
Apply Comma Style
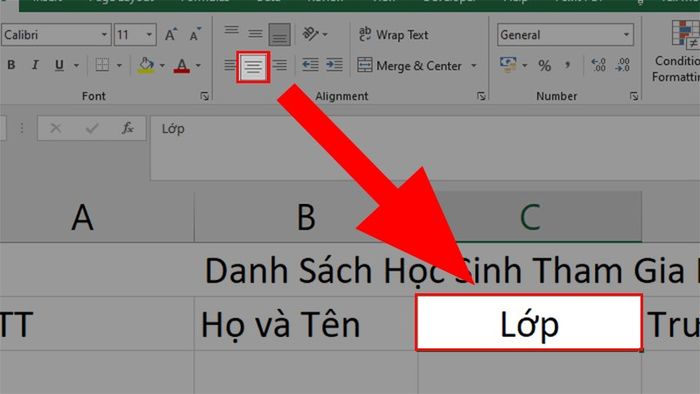567,66
